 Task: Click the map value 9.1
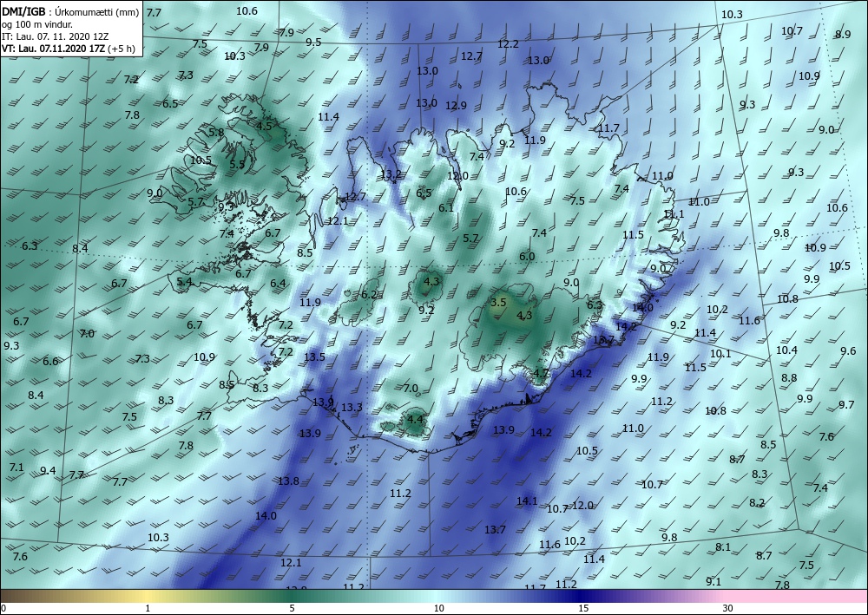coord(713,581)
